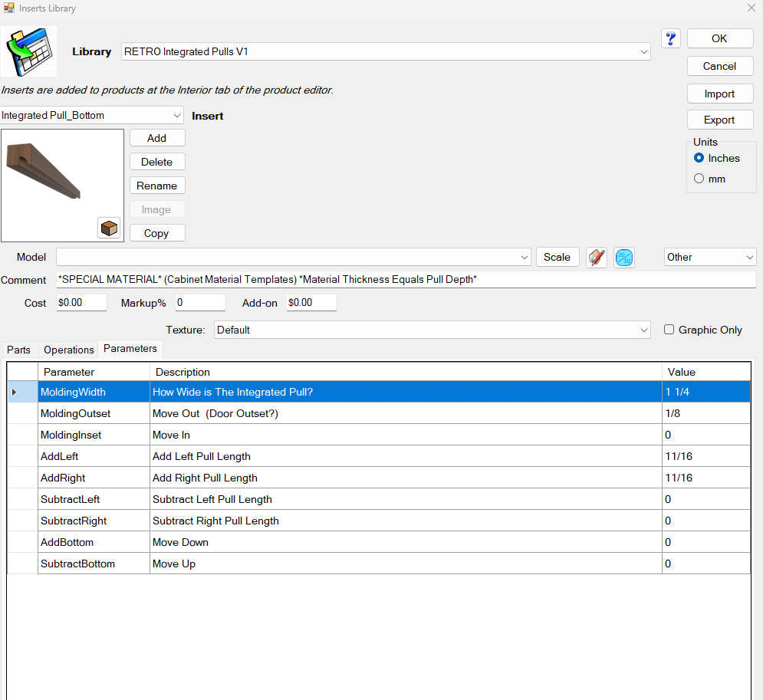The image size is (763, 700).
Task: Select the AddRight parameter cell
Action: click(x=94, y=477)
